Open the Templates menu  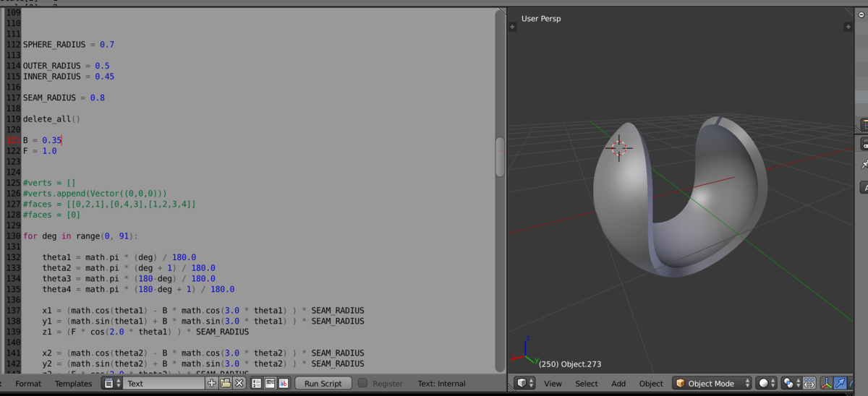point(73,384)
